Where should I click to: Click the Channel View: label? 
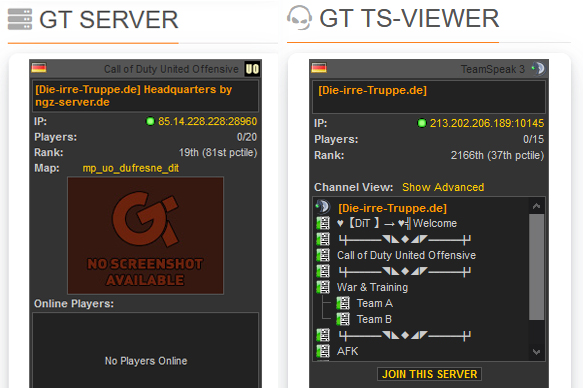(x=354, y=187)
